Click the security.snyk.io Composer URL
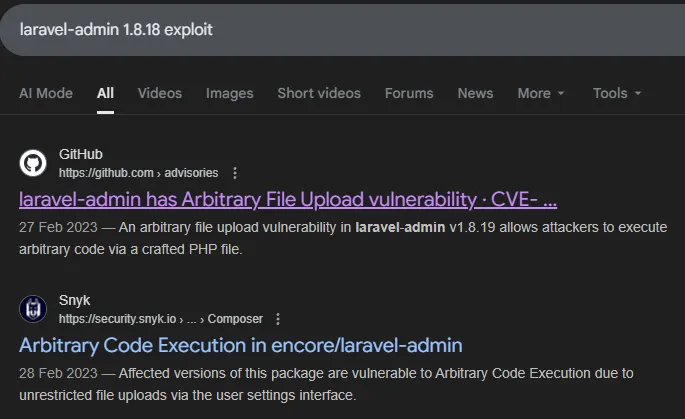 click(x=160, y=319)
